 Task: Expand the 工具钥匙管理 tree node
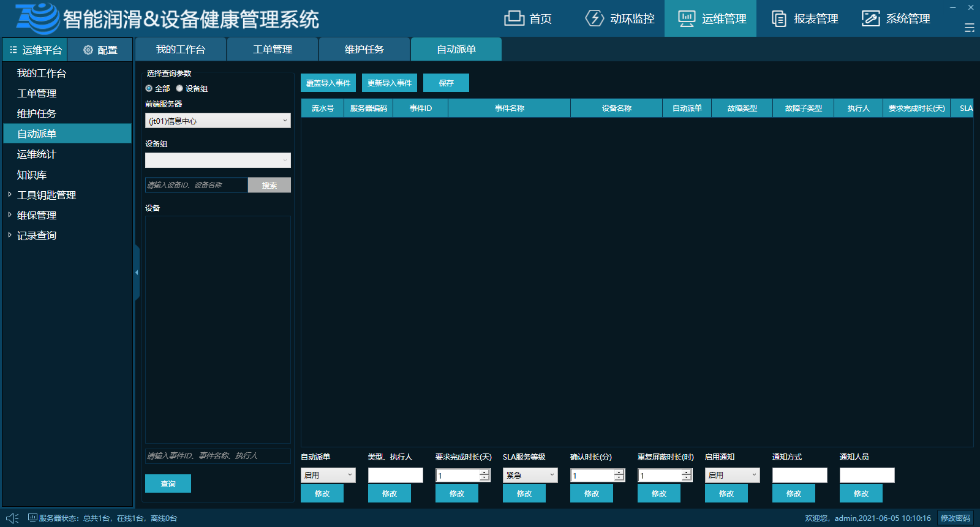10,195
